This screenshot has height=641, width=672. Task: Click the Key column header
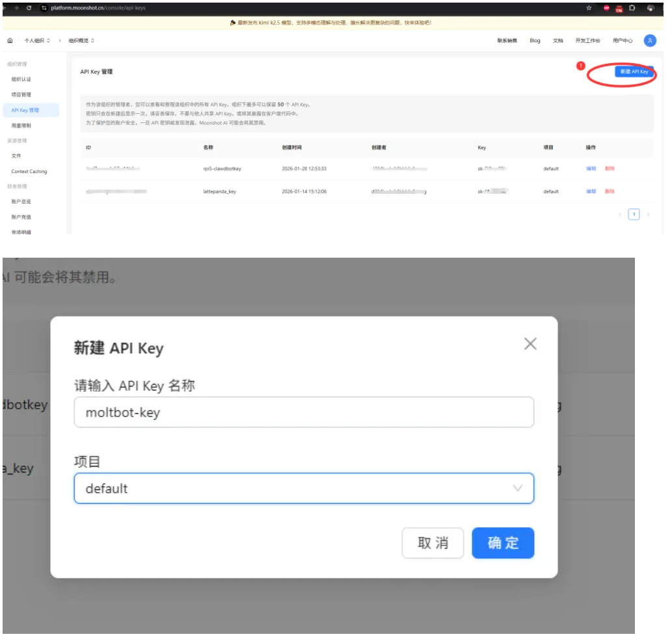(x=481, y=148)
